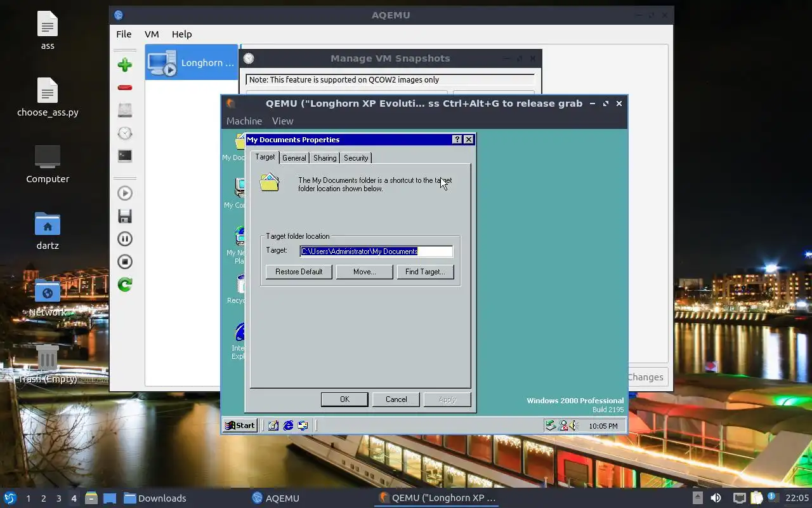Click the grayed-out Apply button
Screen dimensions: 812x508
(x=448, y=399)
